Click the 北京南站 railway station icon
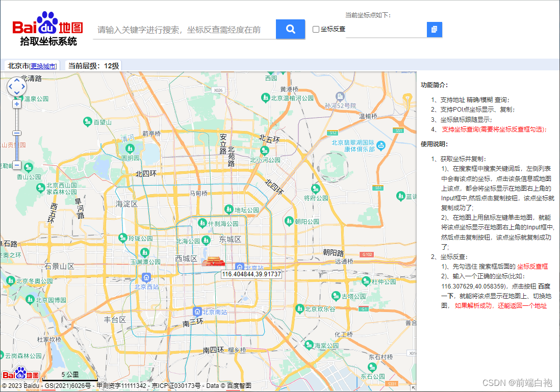This screenshot has height=392, width=560. 197,311
